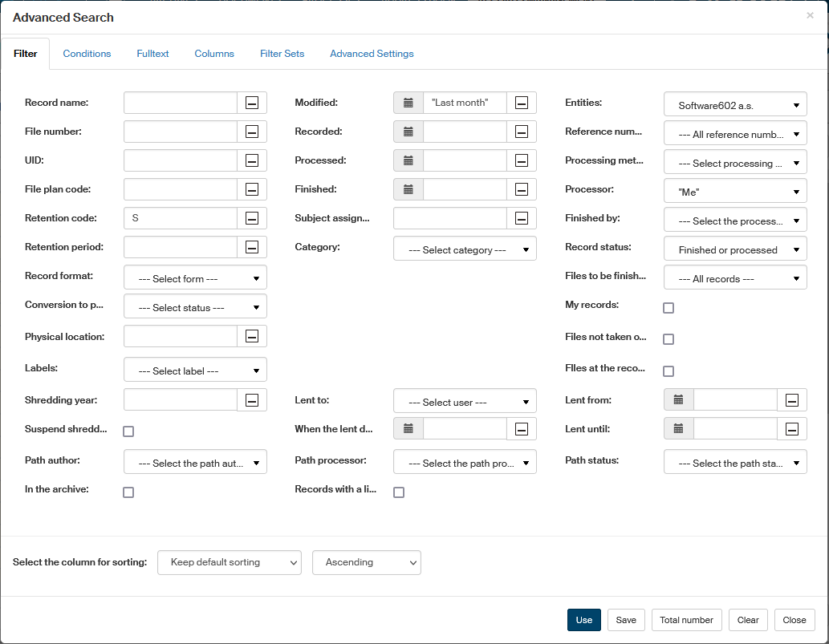Open the Lent from calendar picker
This screenshot has height=644, width=829.
[x=679, y=400]
